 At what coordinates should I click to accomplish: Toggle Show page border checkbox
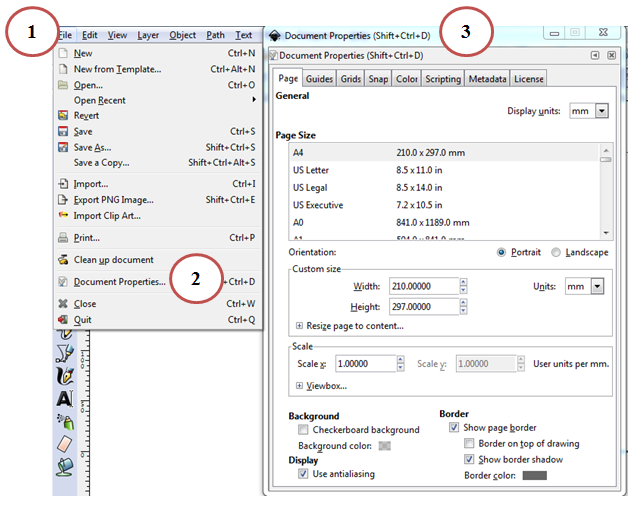coord(454,427)
